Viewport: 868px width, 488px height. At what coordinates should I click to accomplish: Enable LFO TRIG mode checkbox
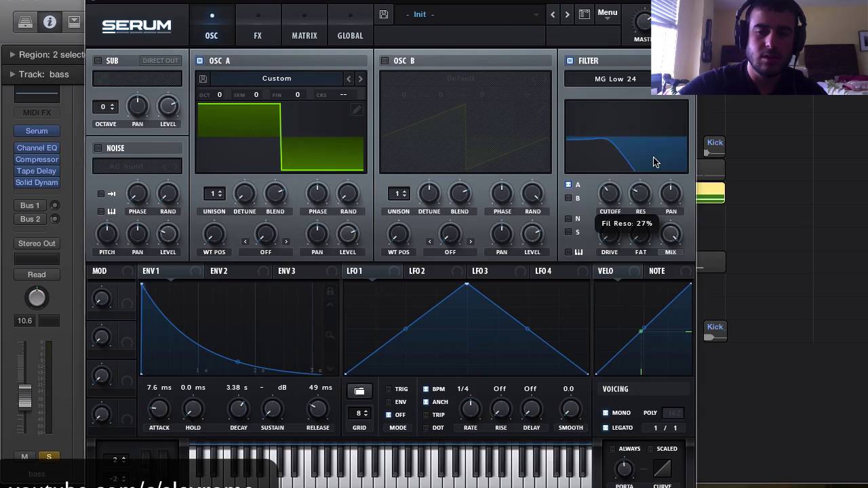point(389,389)
